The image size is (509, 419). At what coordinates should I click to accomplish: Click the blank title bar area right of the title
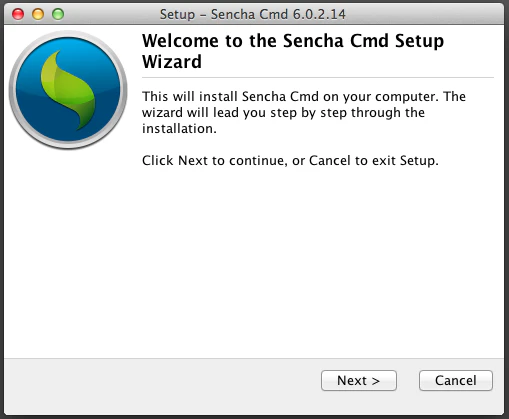coord(423,14)
